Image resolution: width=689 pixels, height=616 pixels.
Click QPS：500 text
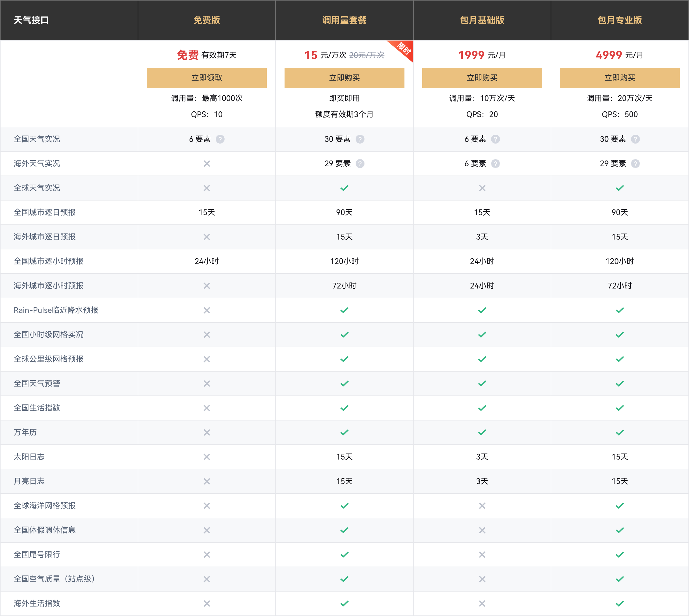point(620,114)
